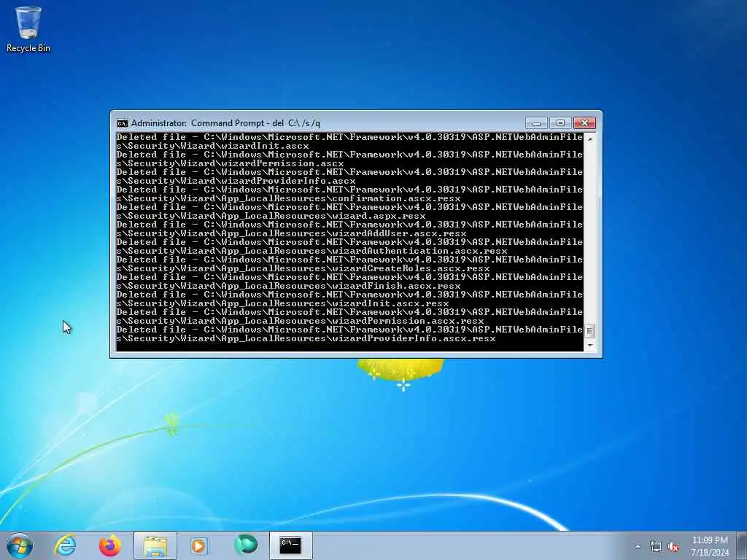The width and height of the screenshot is (747, 560).
Task: Click the line ending wizard.aspx.resx
Action: pos(271,216)
